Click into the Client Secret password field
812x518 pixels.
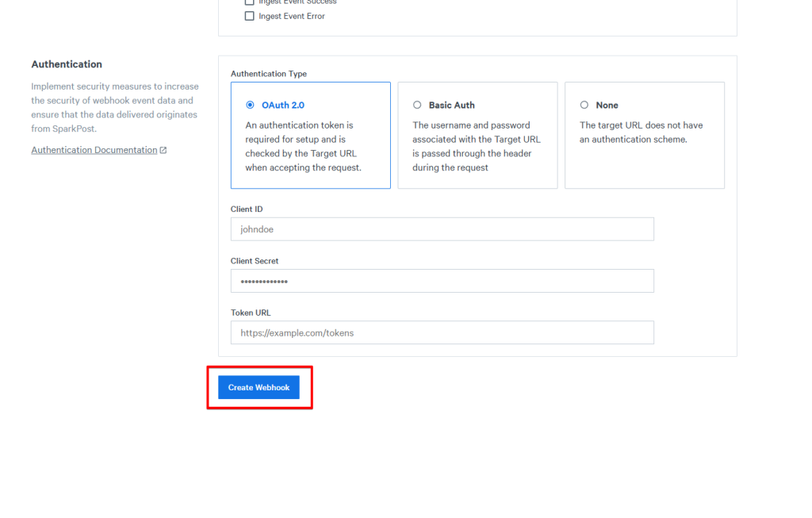(x=442, y=281)
